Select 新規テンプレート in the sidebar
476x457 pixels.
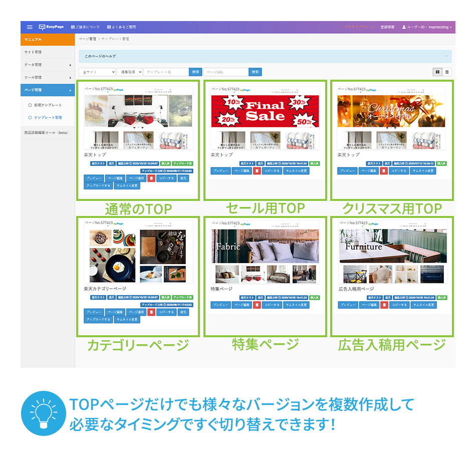coord(45,105)
